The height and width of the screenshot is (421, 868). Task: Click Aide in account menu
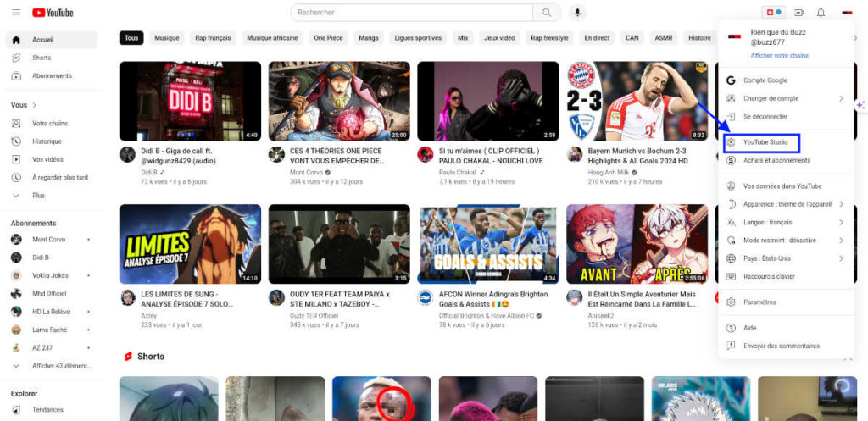[x=786, y=328]
